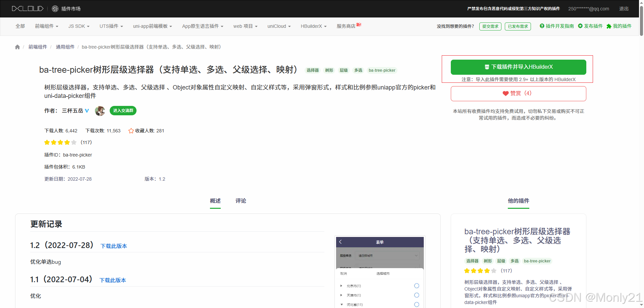Click the 插件市场 header title
The width and height of the screenshot is (644, 308).
pyautogui.click(x=71, y=9)
